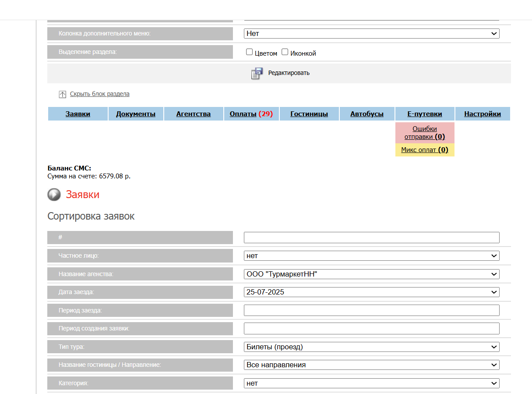Open the 'Заявки' menu tab

[78, 114]
